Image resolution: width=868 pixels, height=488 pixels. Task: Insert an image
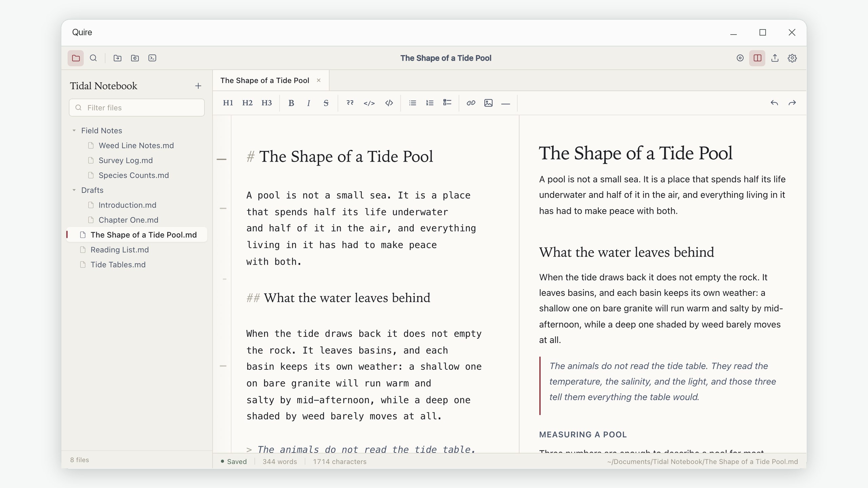[488, 103]
